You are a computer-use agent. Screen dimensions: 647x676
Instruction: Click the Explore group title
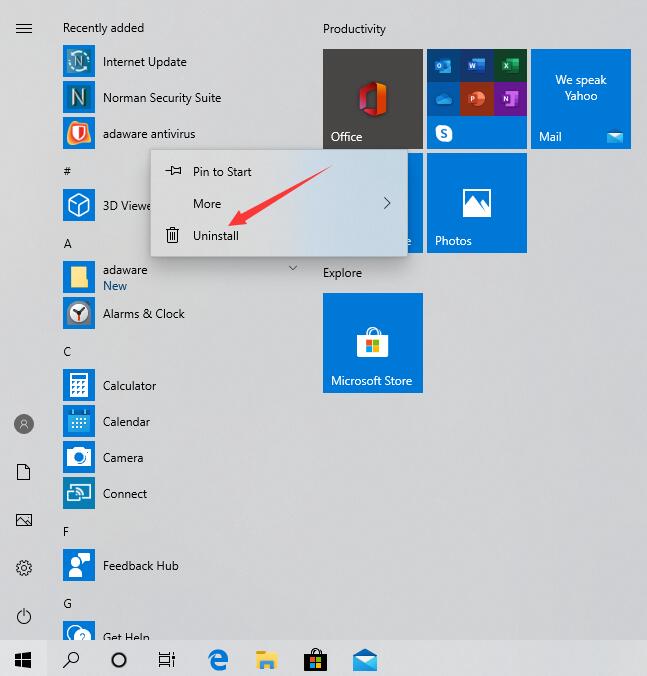point(342,273)
